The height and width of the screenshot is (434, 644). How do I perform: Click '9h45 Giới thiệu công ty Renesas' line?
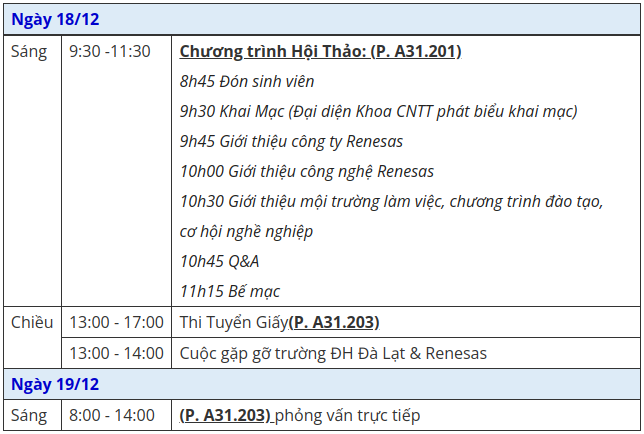click(291, 141)
